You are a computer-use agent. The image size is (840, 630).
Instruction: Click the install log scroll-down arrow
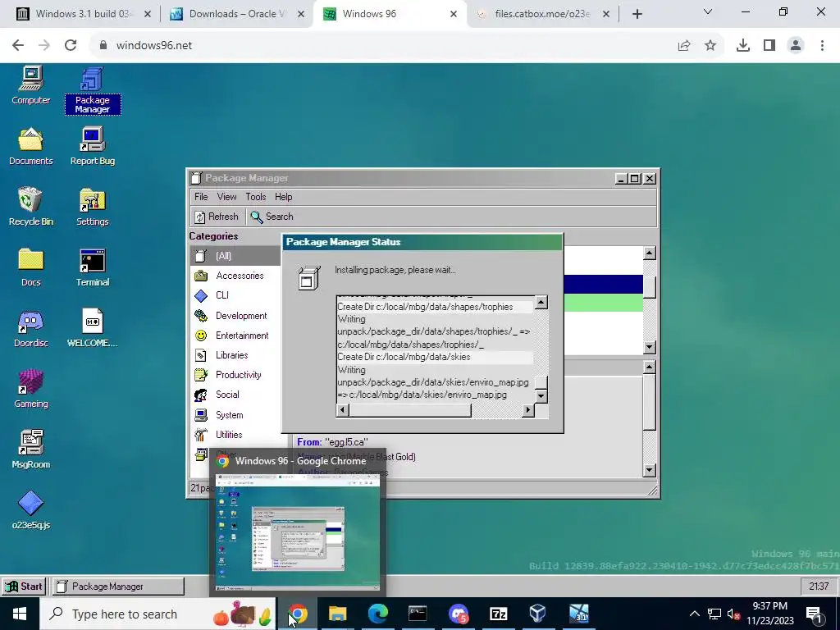click(541, 396)
